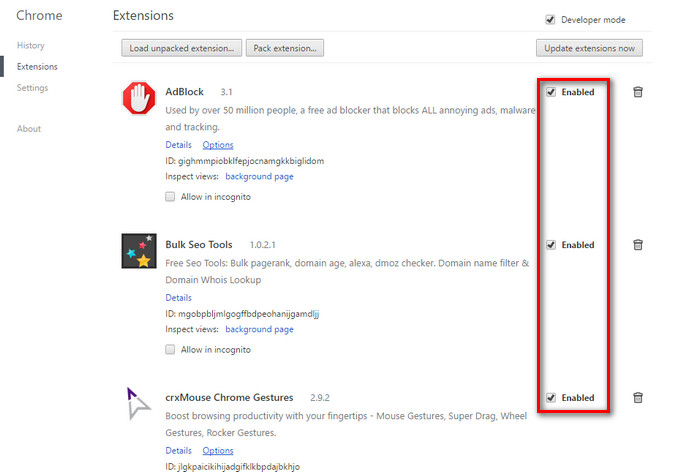Image resolution: width=700 pixels, height=472 pixels.
Task: Click the AdBlock ID gighmmpiobklfepjocnamgkkbiglidom
Action: point(245,161)
